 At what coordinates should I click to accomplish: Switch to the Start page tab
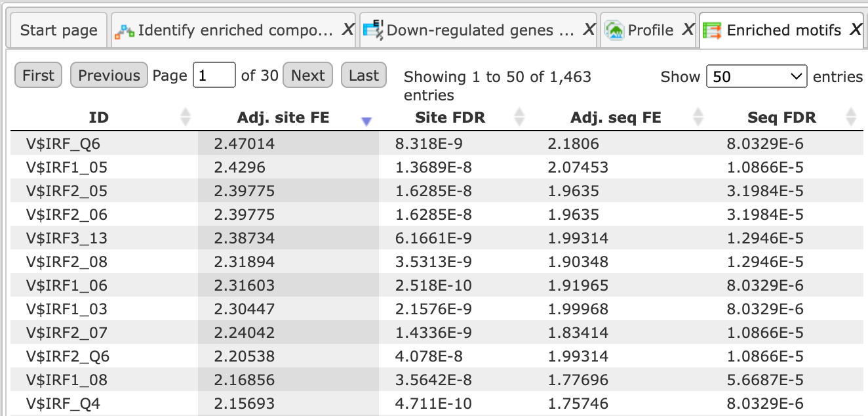[58, 30]
